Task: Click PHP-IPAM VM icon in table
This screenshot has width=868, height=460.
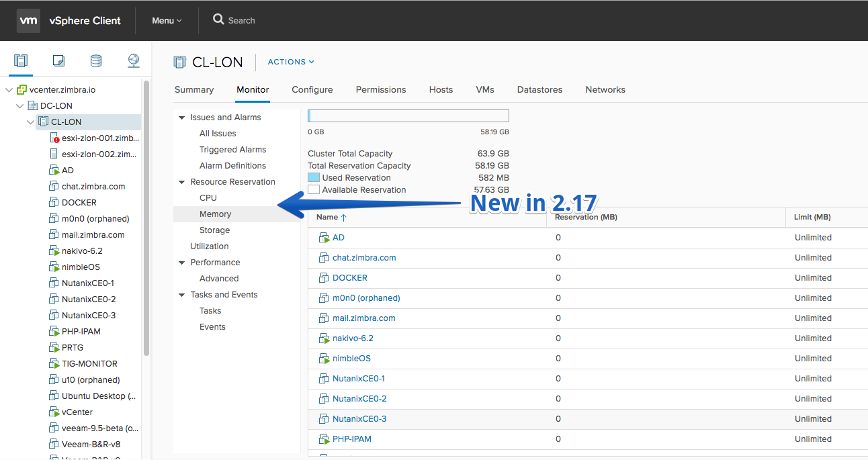Action: tap(324, 439)
